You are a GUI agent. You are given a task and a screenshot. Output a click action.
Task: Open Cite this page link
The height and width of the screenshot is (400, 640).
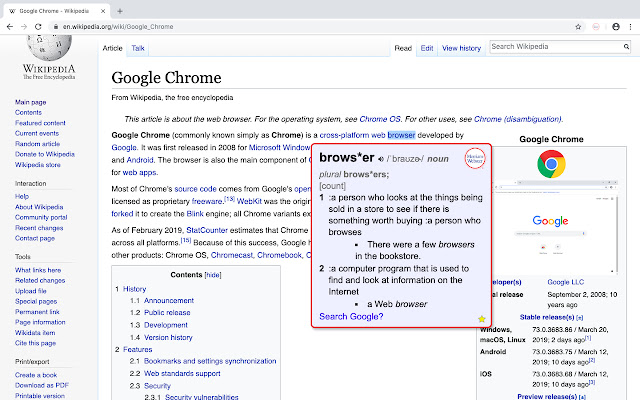pos(36,343)
